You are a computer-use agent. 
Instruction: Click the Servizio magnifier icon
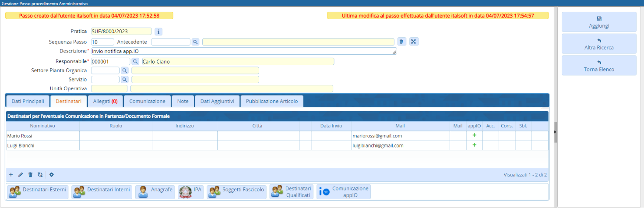[x=124, y=80]
